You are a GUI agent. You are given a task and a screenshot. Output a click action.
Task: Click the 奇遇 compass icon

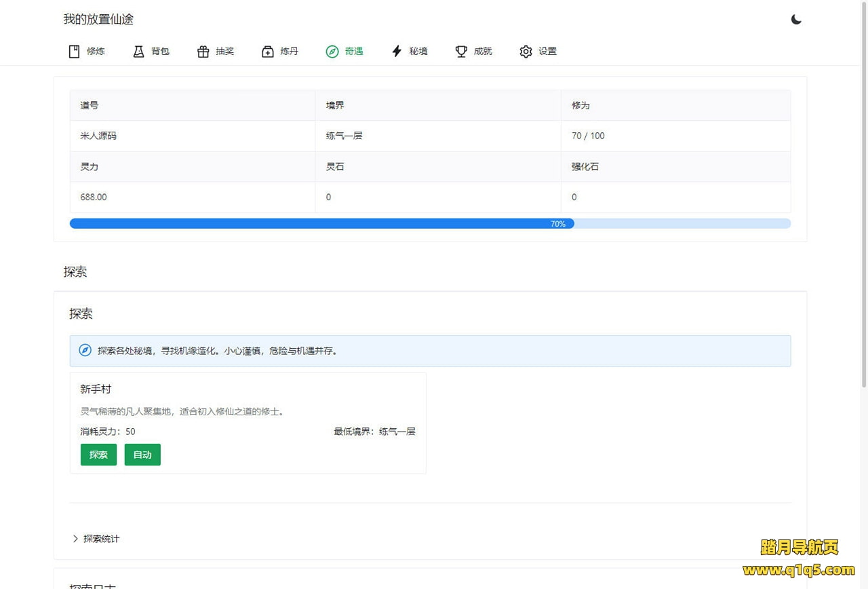point(332,52)
